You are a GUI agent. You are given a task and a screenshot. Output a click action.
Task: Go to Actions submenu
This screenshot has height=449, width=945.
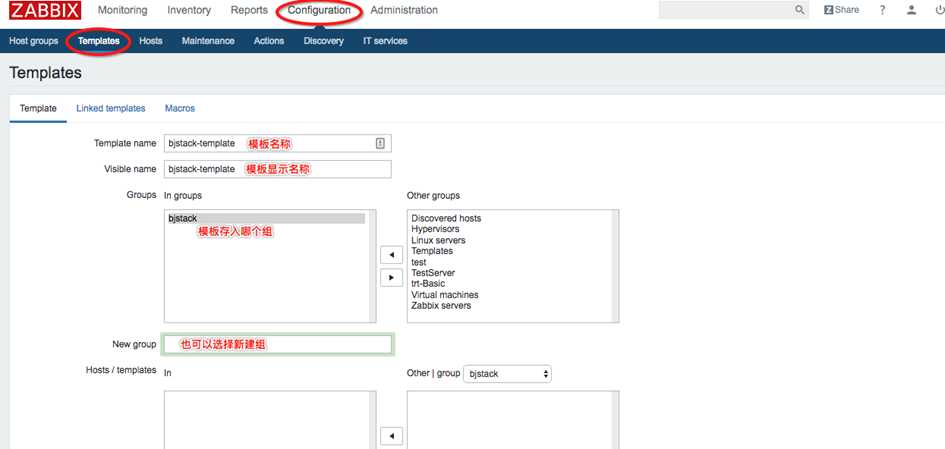[269, 41]
